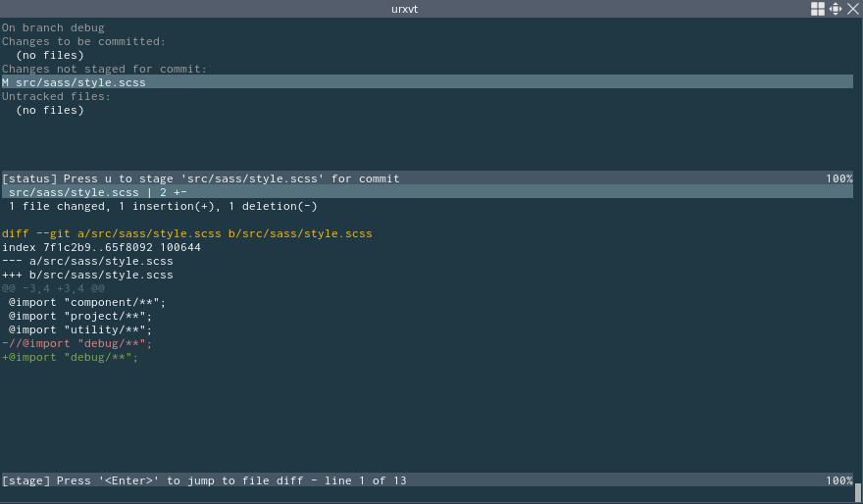Click the 'Untracked files:' section header
This screenshot has height=504, width=863.
coord(56,96)
